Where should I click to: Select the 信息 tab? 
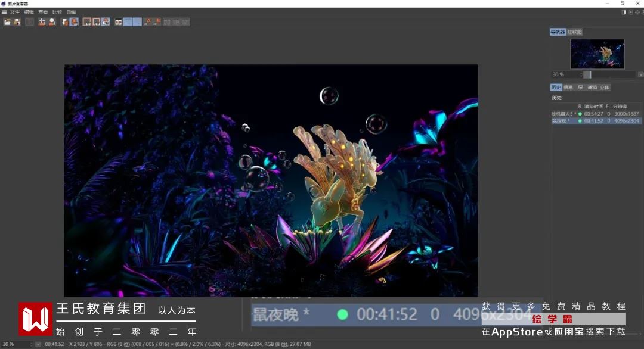[568, 88]
